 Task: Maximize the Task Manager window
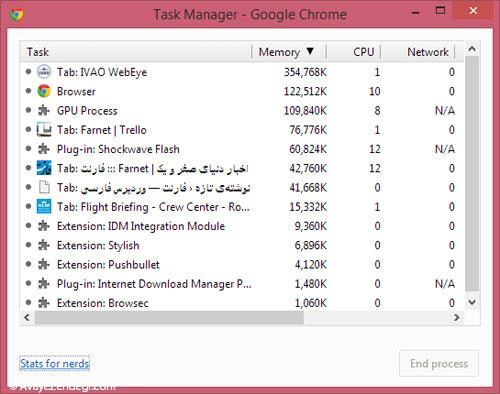tap(440, 11)
